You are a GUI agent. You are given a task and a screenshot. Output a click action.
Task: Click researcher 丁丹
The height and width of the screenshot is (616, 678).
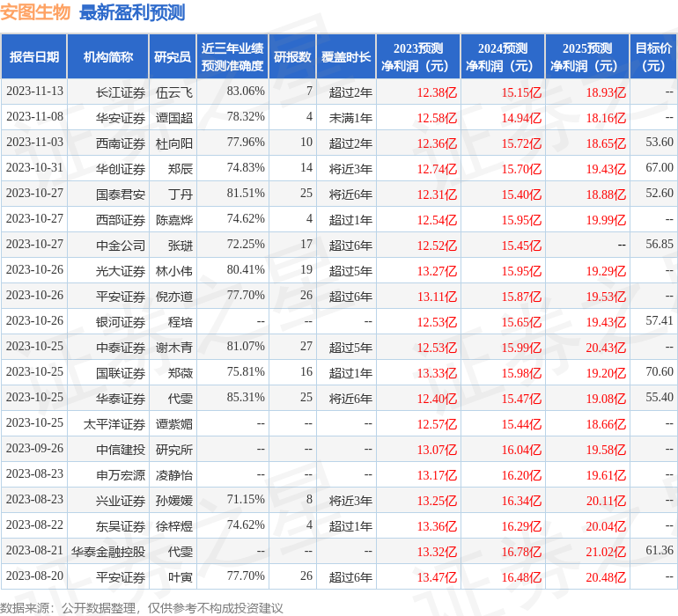[x=181, y=194]
